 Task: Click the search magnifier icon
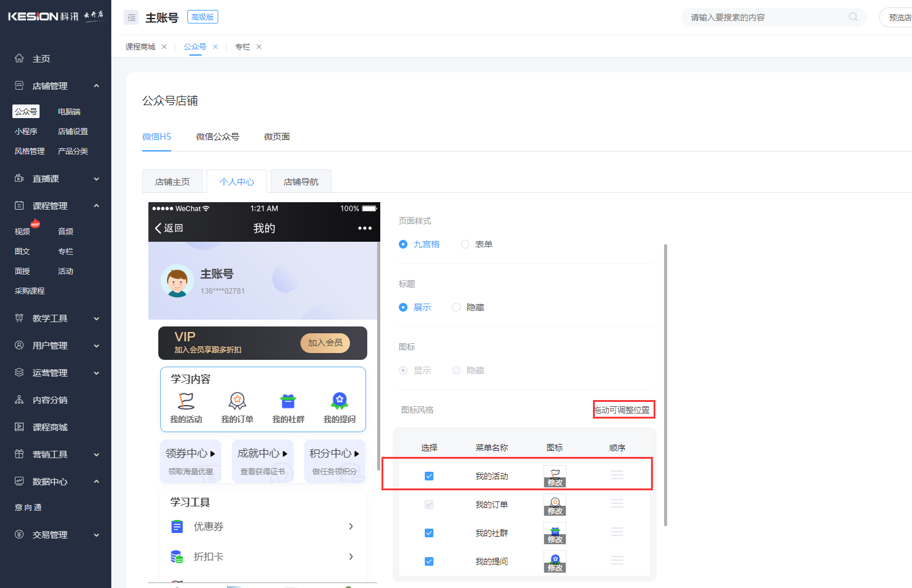[853, 17]
